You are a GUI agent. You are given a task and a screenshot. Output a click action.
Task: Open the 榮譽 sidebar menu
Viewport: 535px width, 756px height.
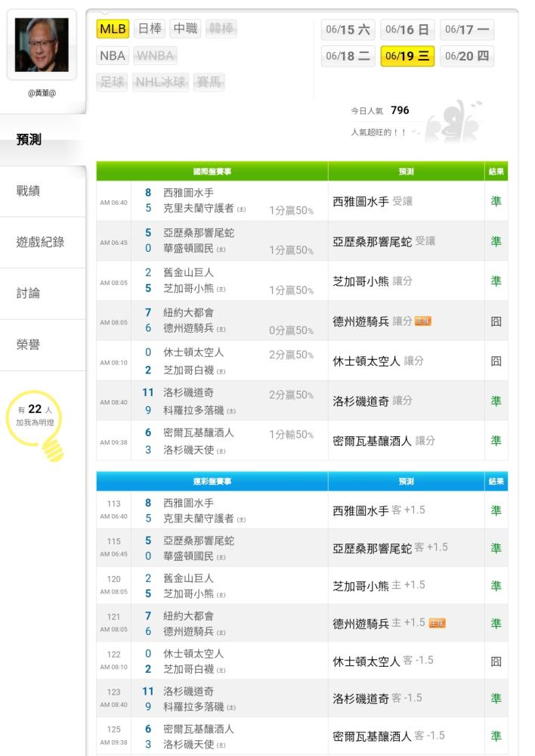tap(29, 345)
